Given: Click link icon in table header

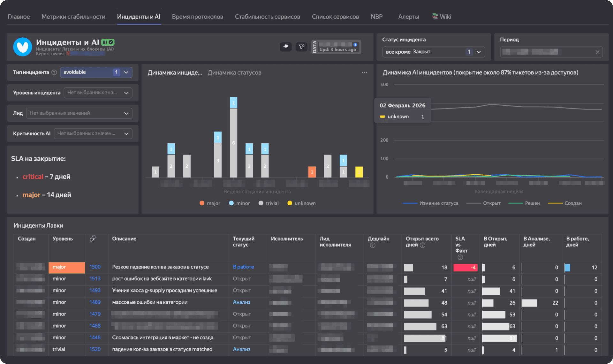Looking at the screenshot, I should [x=93, y=239].
